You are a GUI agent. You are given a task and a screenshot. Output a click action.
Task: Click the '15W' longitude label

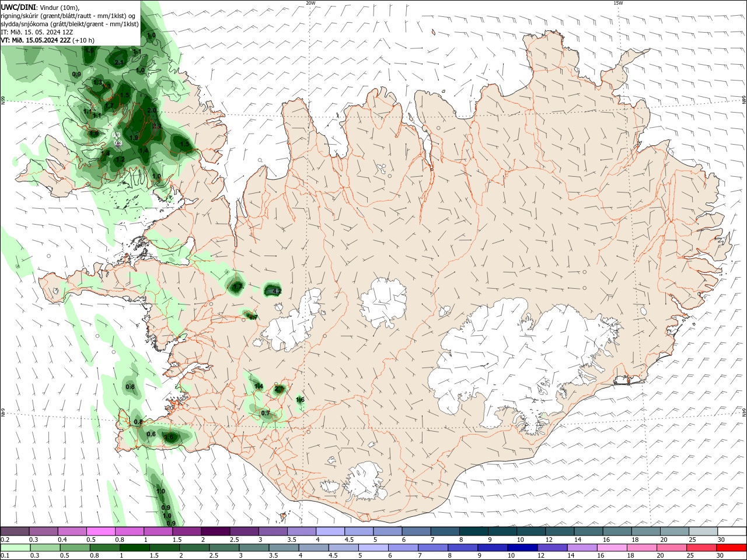click(x=618, y=3)
